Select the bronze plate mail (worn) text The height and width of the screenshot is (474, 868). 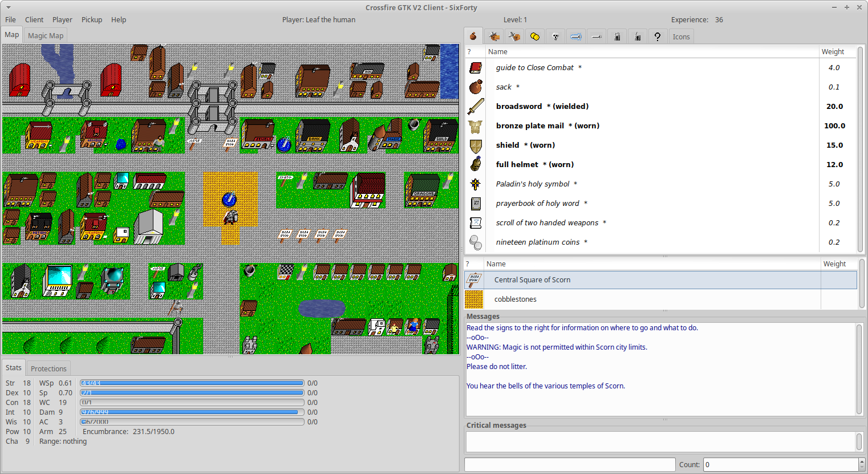click(547, 125)
